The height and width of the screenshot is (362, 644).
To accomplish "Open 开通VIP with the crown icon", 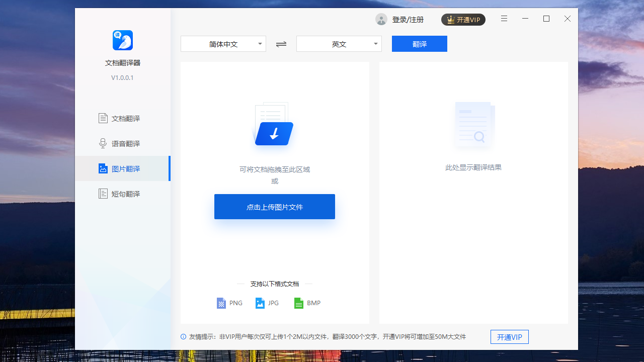I will [463, 19].
